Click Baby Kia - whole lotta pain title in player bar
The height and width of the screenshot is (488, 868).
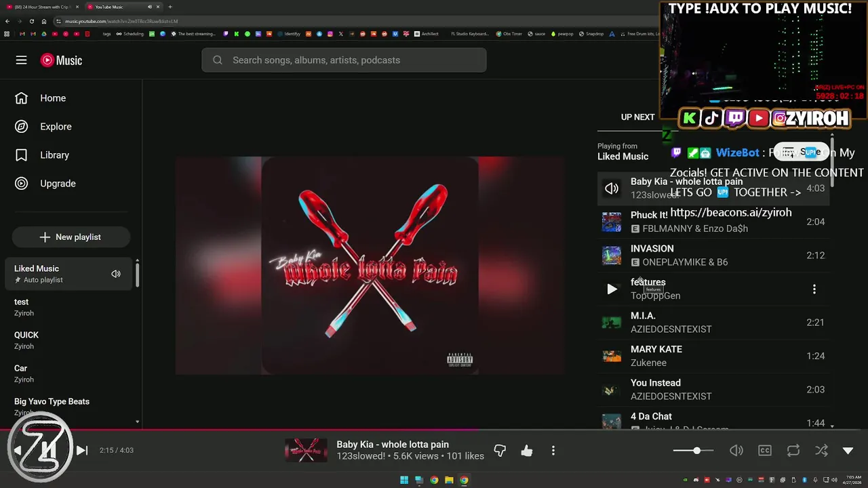(x=393, y=445)
